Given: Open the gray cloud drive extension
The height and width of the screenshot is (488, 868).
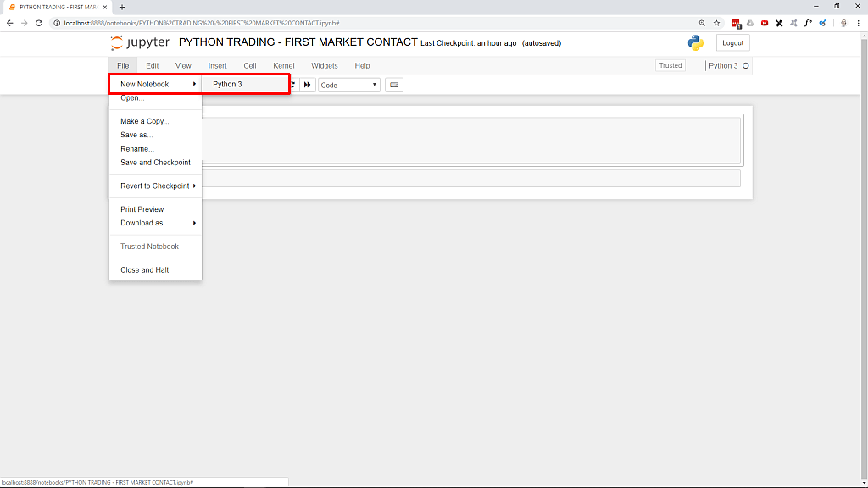Looking at the screenshot, I should click(x=750, y=23).
